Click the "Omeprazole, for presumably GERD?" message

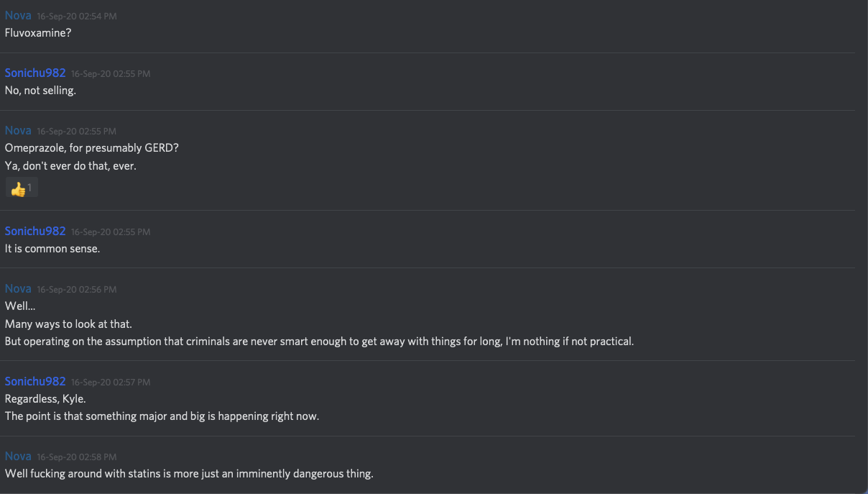[92, 148]
